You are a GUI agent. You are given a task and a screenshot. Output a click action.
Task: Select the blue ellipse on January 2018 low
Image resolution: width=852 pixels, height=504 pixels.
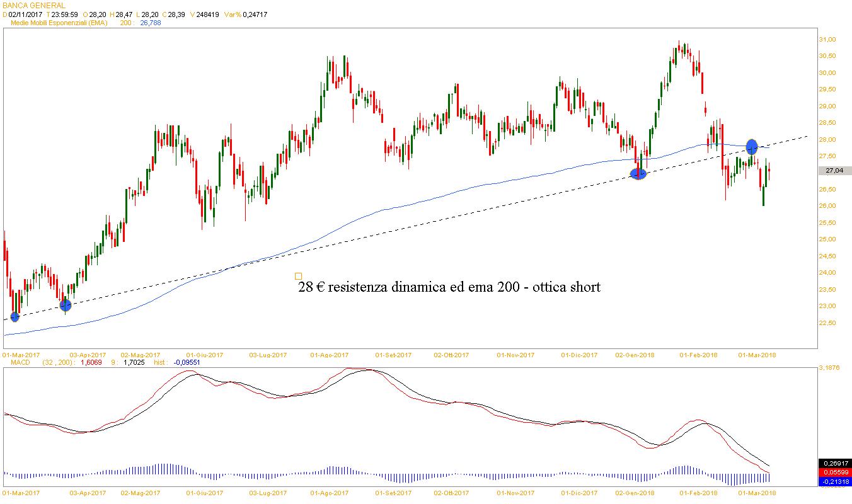pyautogui.click(x=638, y=173)
